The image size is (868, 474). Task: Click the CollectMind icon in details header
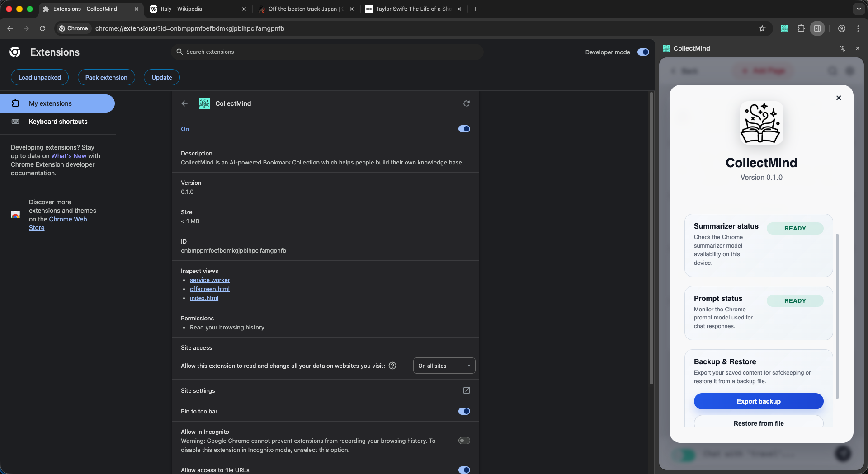click(x=204, y=103)
